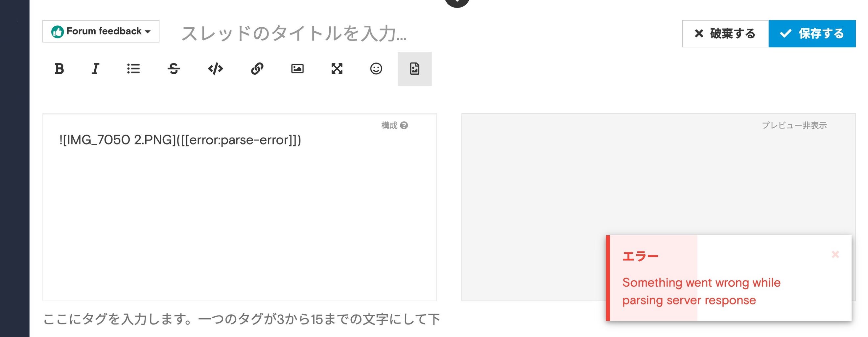Insert picture via image icon
The height and width of the screenshot is (337, 868).
[x=297, y=69]
